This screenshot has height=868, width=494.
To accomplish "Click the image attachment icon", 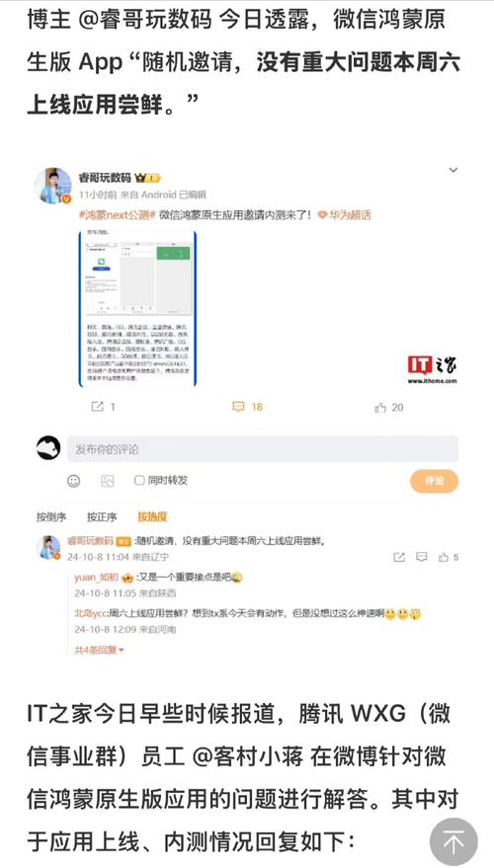I will coord(108,481).
